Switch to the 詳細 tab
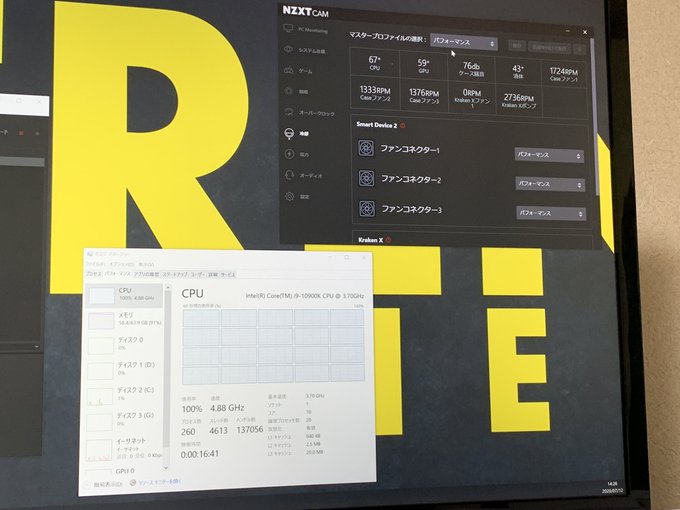Viewport: 680px width, 510px height. 213,274
